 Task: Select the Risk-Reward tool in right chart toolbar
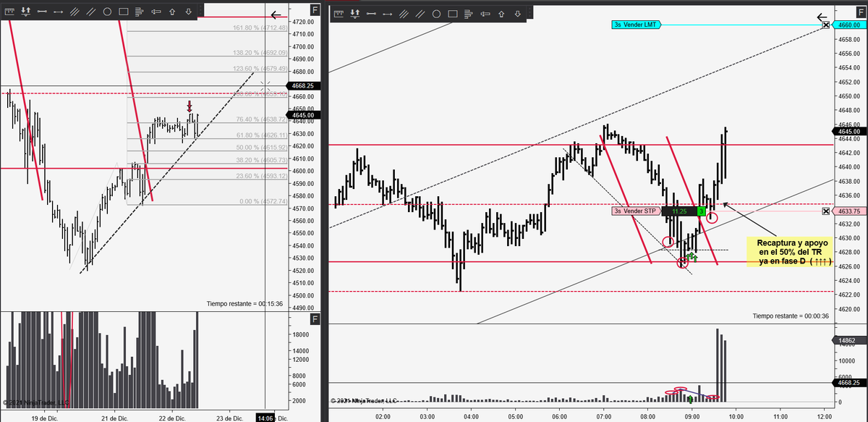pos(354,14)
